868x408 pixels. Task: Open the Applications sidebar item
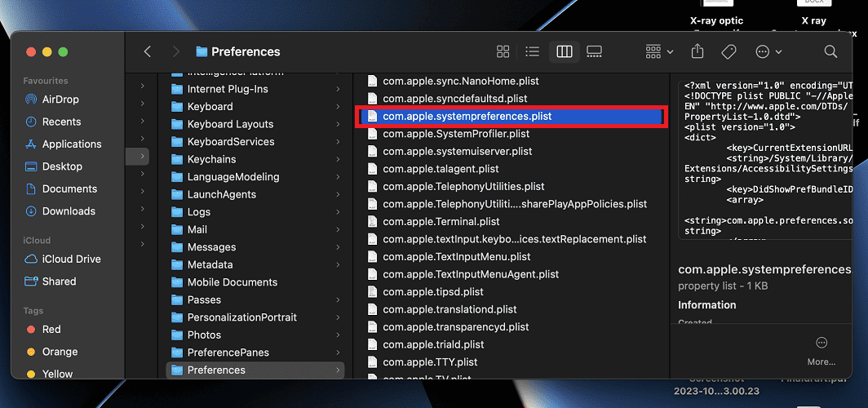point(72,144)
